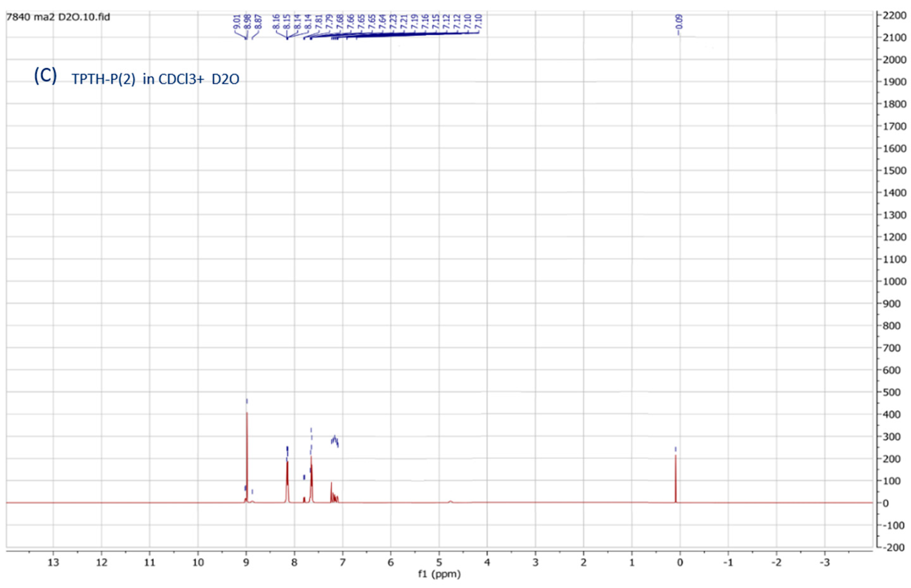Click the '0.09' peak label at top
This screenshot has height=588, width=911.
coord(679,22)
